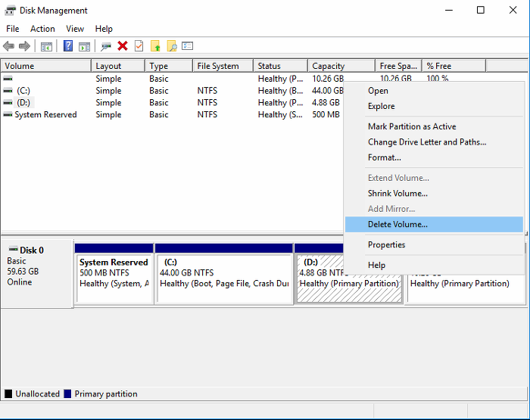Choose Shrink Volume... from context menu

click(434, 193)
